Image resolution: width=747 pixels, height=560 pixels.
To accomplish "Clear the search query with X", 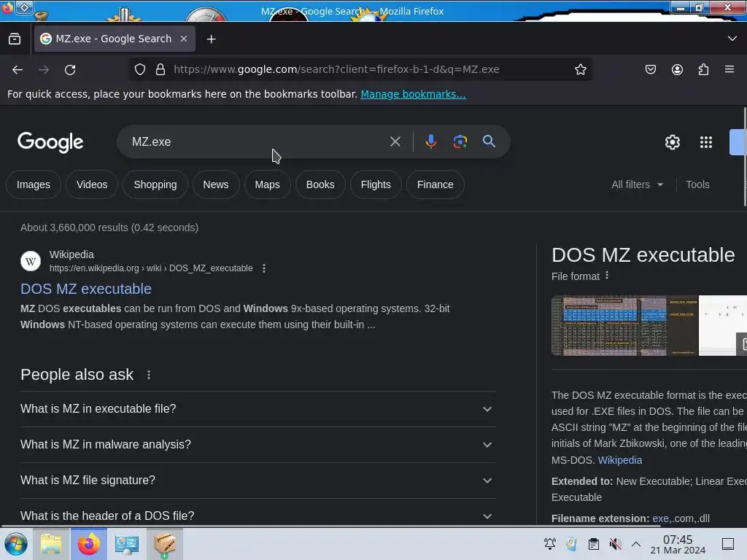I will click(x=395, y=141).
